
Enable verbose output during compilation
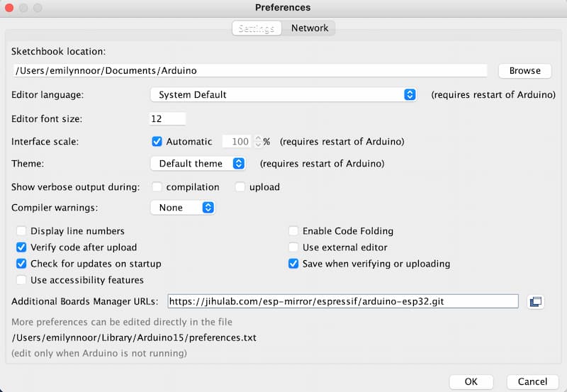157,187
